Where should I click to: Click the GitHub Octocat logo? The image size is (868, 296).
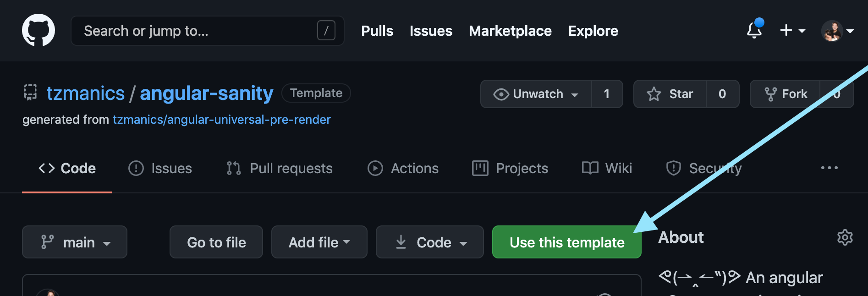[38, 30]
